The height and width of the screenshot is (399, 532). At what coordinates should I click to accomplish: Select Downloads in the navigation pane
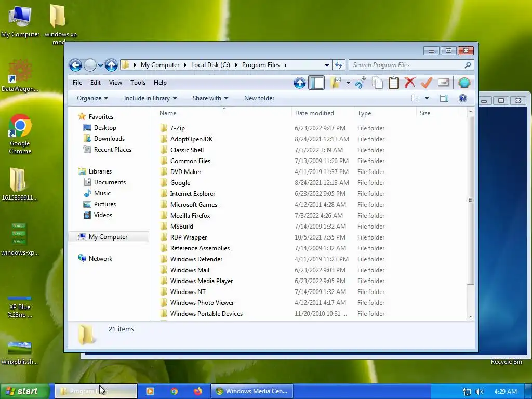(109, 138)
